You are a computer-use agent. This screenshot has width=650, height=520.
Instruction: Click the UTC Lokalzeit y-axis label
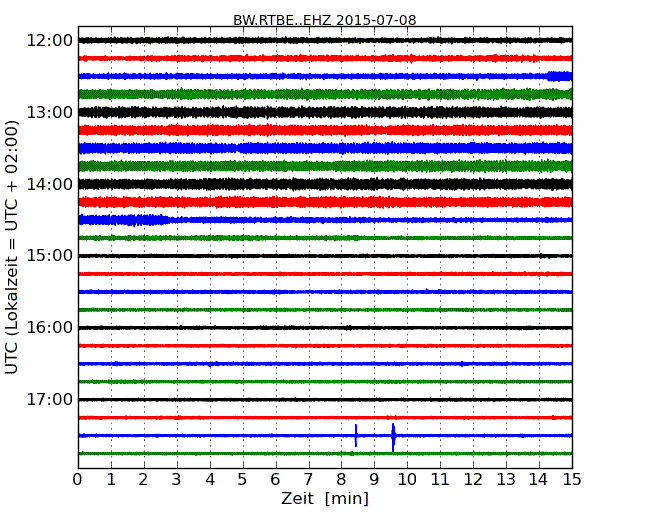(x=12, y=247)
